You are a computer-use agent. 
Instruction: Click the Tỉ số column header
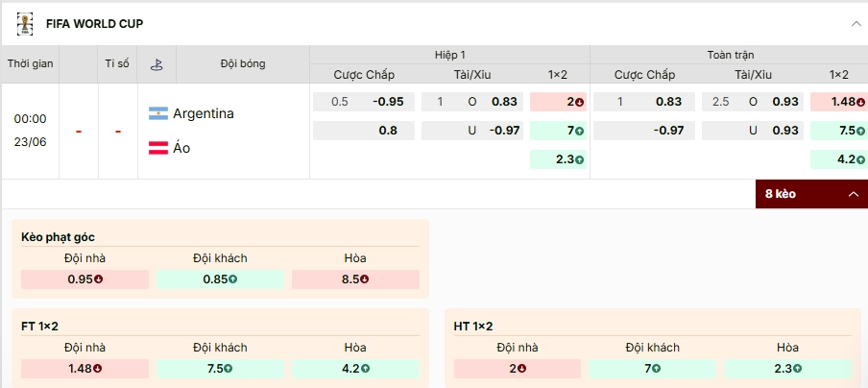pyautogui.click(x=117, y=63)
